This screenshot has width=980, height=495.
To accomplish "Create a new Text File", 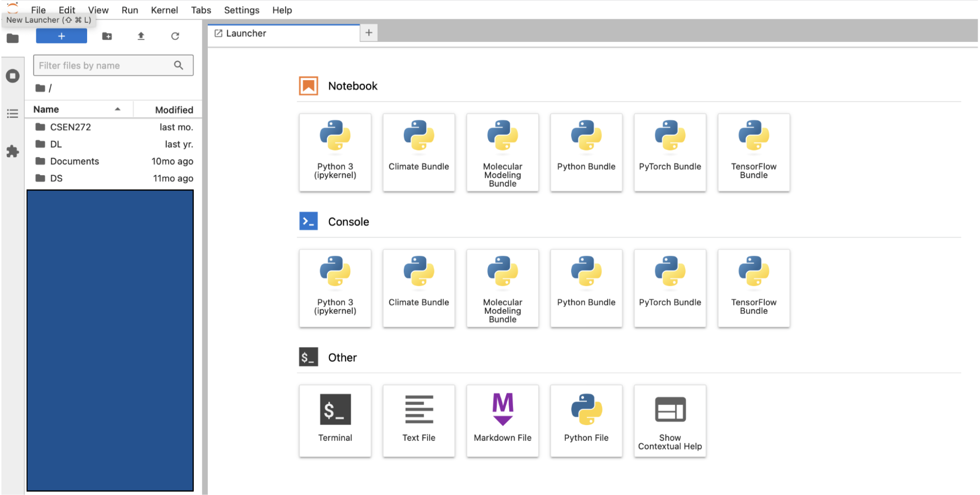I will pyautogui.click(x=419, y=421).
